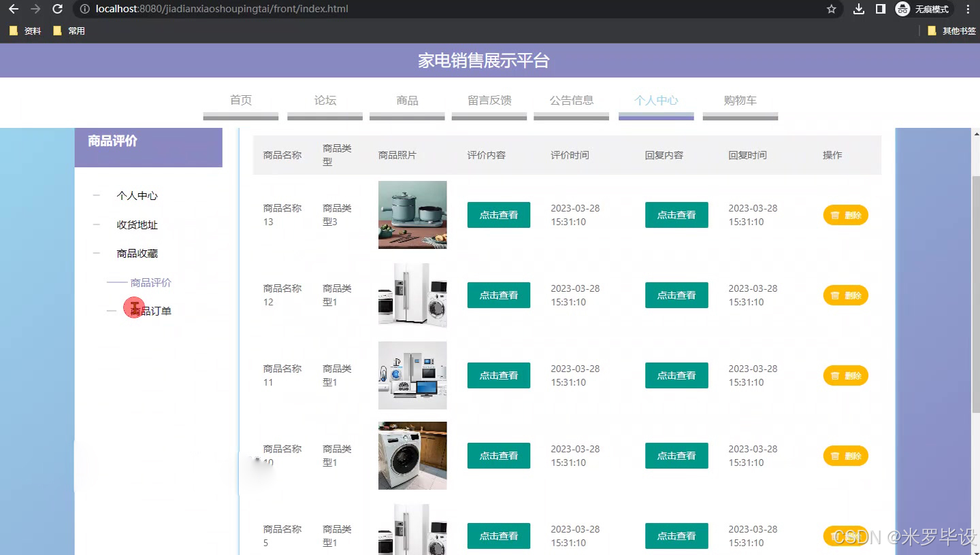Open the browser three-dot menu
The height and width of the screenshot is (555, 980).
[x=968, y=10]
